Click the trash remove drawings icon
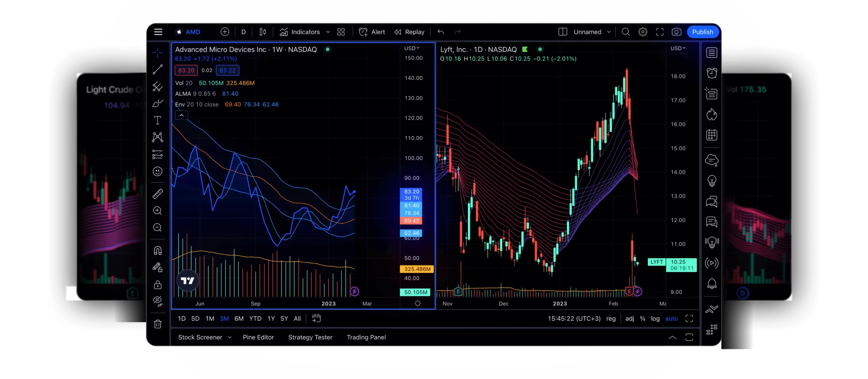The width and height of the screenshot is (868, 379). point(157,324)
